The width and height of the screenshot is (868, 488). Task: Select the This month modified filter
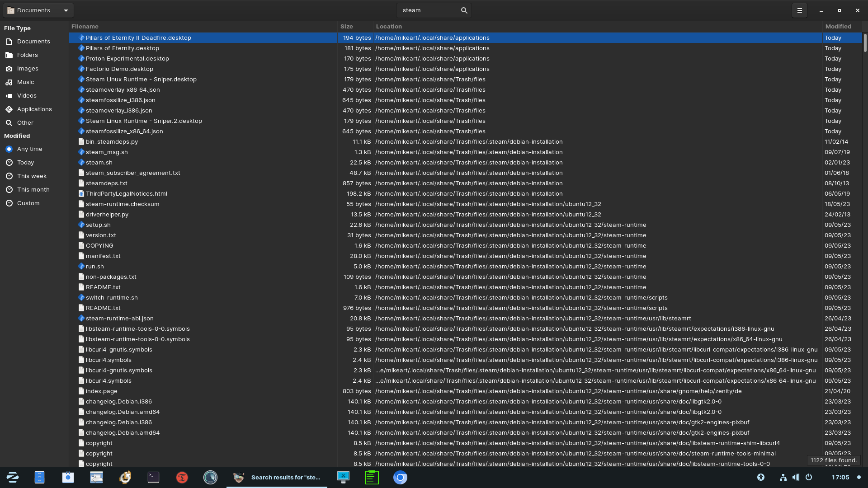33,189
